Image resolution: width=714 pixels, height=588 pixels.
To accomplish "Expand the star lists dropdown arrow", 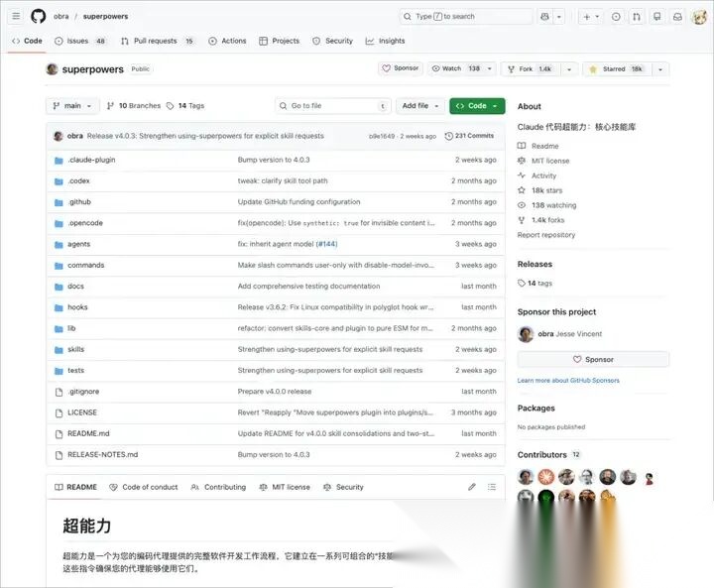I will coord(660,69).
